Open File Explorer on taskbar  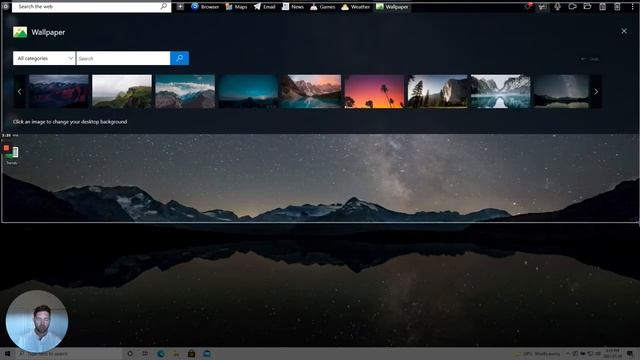[176, 353]
